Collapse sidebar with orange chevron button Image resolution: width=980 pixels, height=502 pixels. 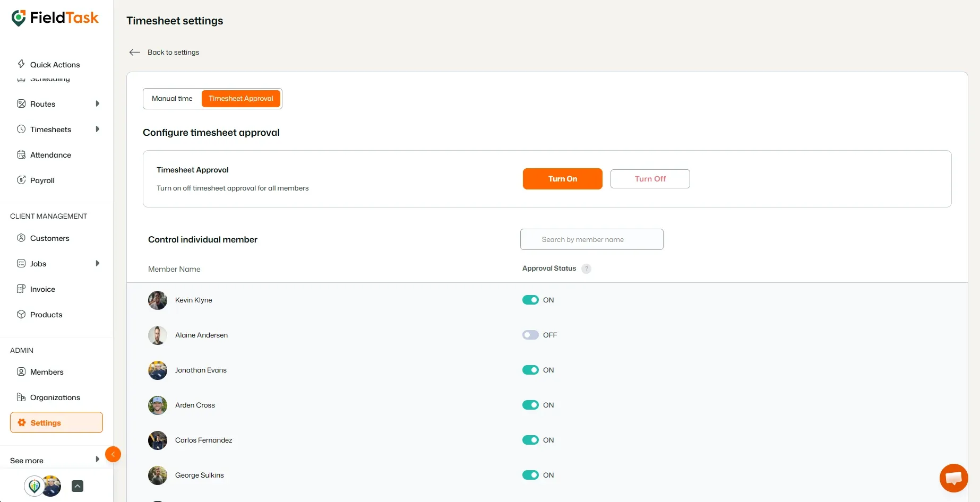pyautogui.click(x=113, y=454)
